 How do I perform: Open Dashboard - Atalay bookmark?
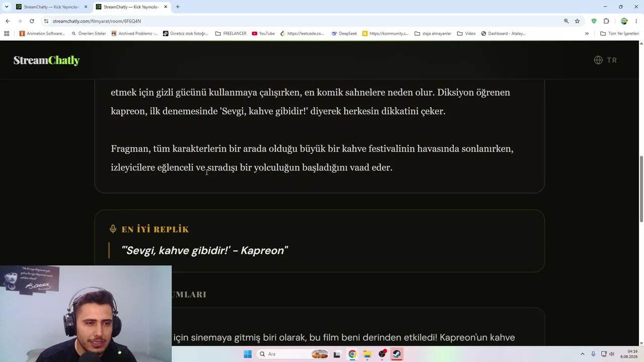(503, 34)
